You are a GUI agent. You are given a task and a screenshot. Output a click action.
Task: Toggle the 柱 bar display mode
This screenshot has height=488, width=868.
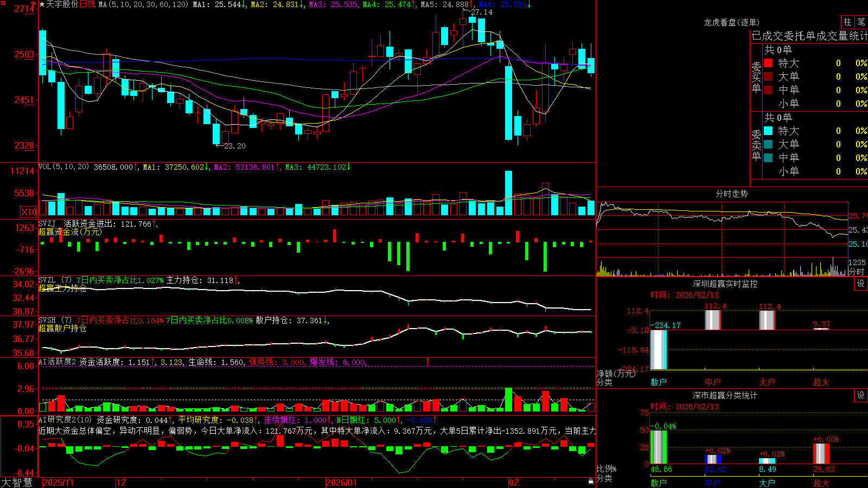click(847, 22)
